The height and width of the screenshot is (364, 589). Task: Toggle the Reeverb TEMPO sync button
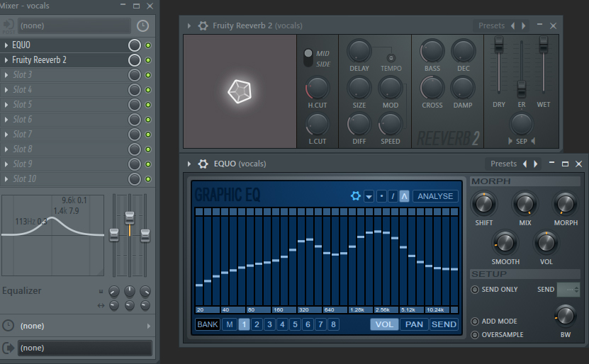click(x=391, y=58)
